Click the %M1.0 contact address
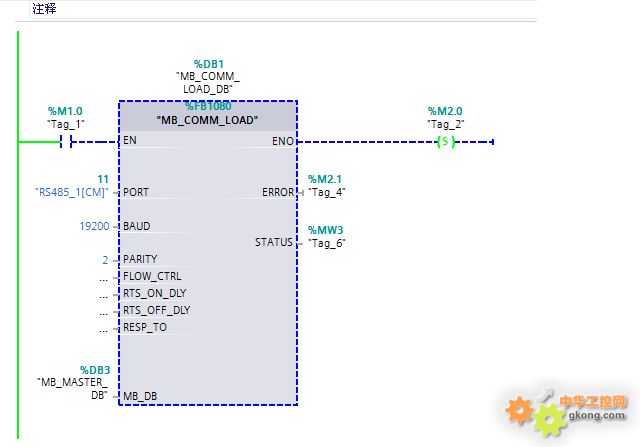Screen dimensions: 640x447 [65, 111]
